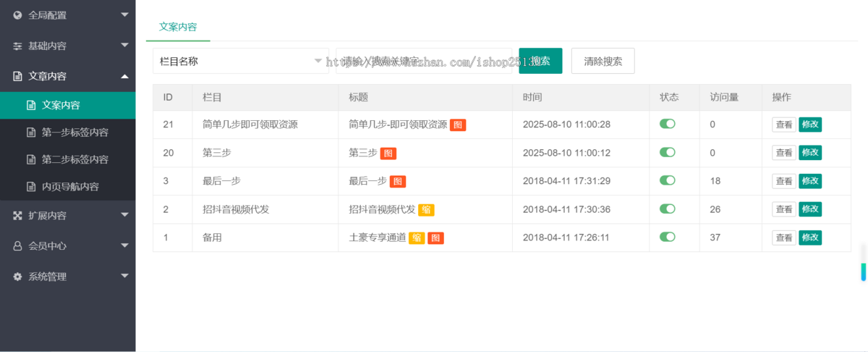
Task: Click the 清除搜索 button
Action: click(603, 61)
